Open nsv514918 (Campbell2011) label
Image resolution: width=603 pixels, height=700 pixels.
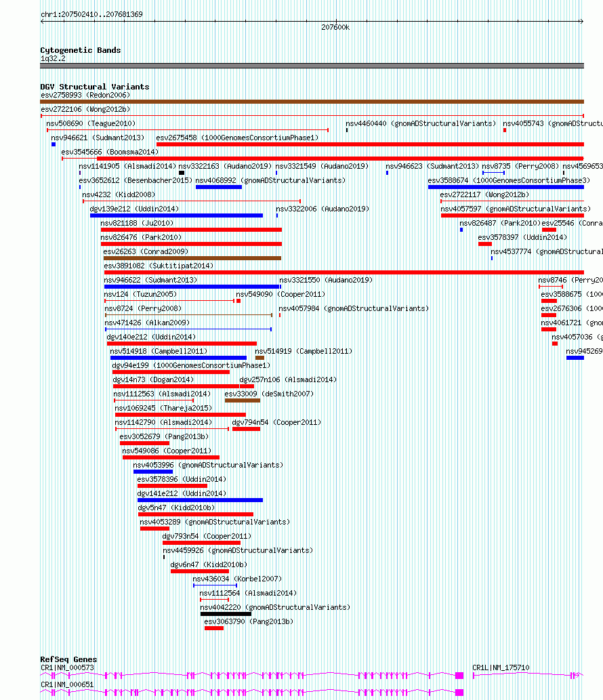pyautogui.click(x=159, y=352)
